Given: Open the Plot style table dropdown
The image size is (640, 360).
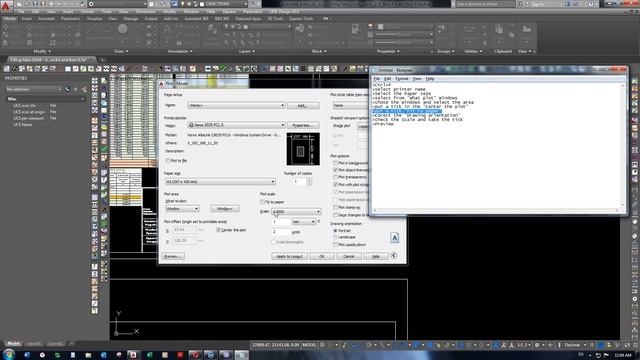Looking at the screenshot, I should pyautogui.click(x=350, y=106).
